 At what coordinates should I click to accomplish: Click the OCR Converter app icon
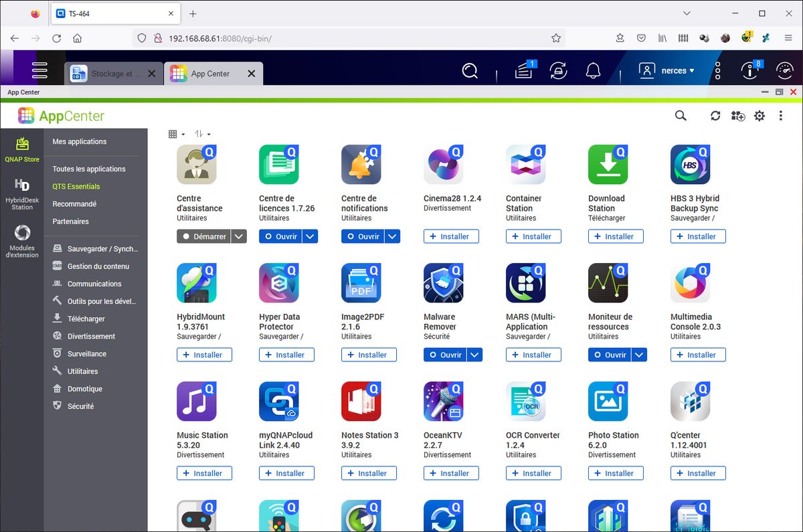pos(526,402)
